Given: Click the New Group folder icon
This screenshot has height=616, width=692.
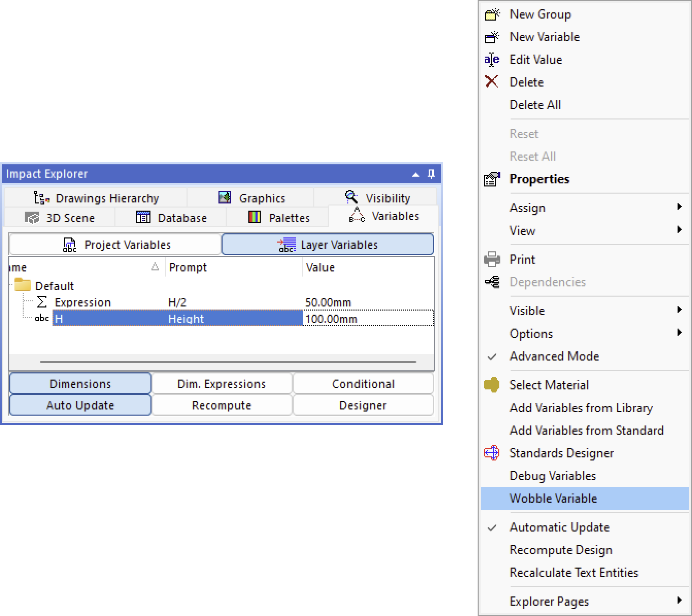Looking at the screenshot, I should (492, 14).
